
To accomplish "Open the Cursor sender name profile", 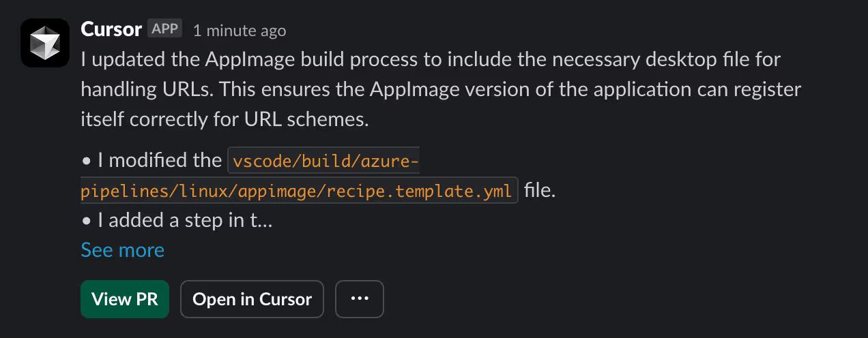I will coord(111,29).
